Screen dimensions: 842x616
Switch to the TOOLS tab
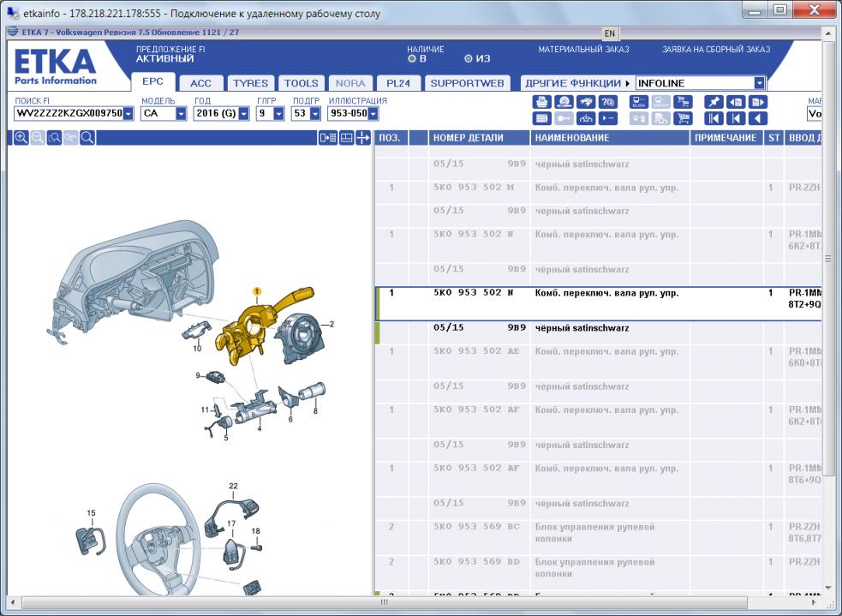pos(301,83)
